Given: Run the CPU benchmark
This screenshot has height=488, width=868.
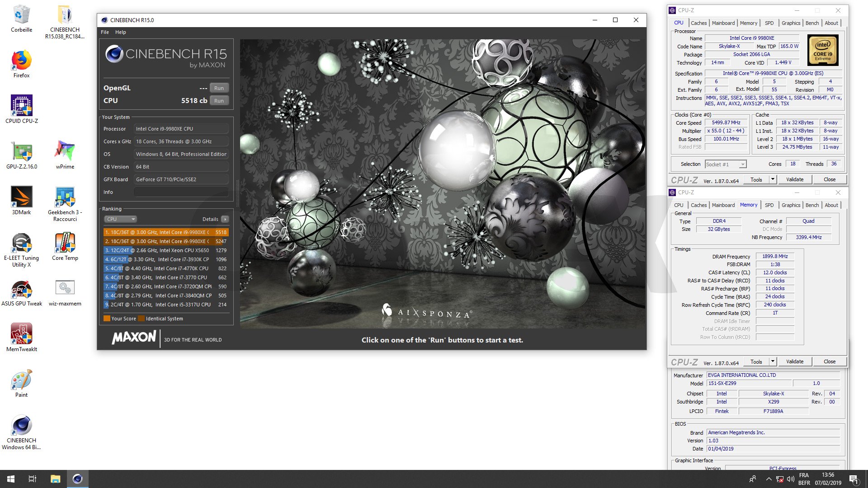Looking at the screenshot, I should click(219, 101).
